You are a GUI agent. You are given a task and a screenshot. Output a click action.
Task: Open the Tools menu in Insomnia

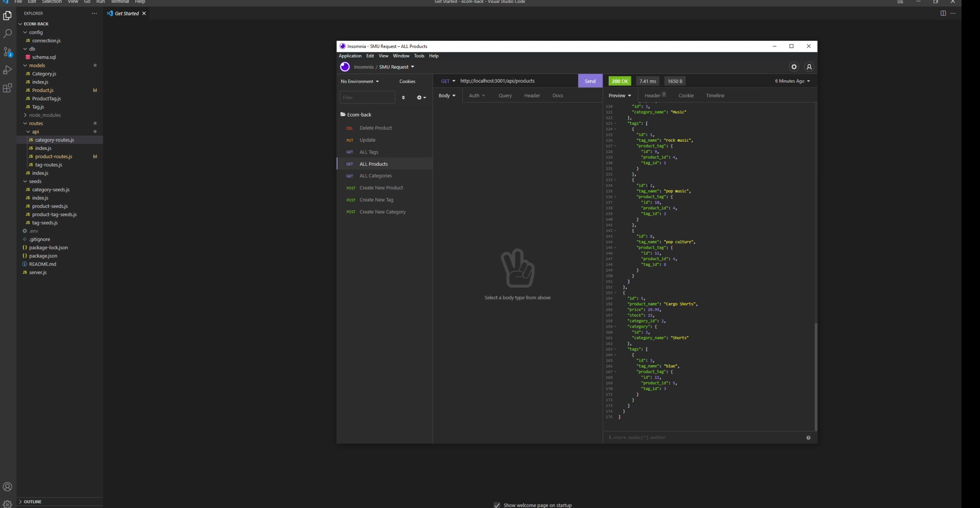(419, 55)
